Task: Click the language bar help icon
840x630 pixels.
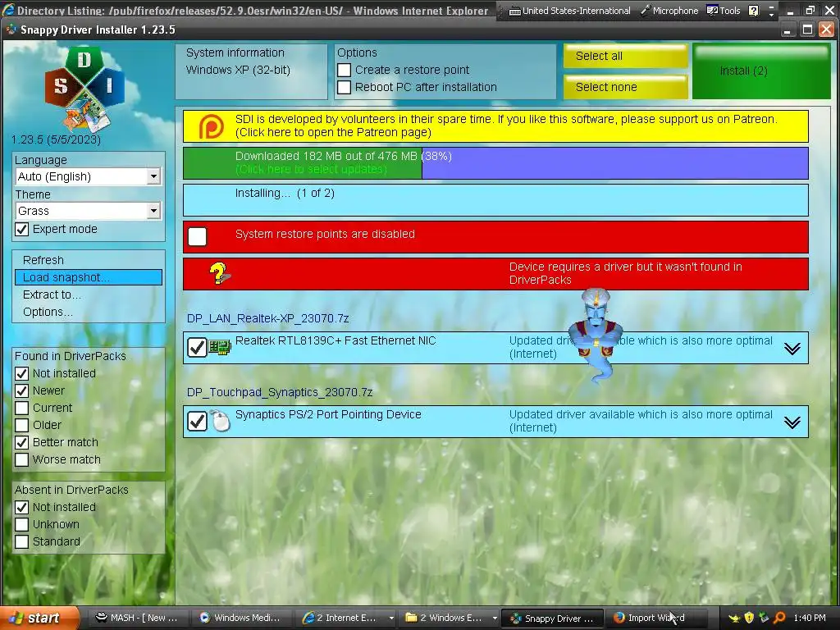Action: coord(754,11)
